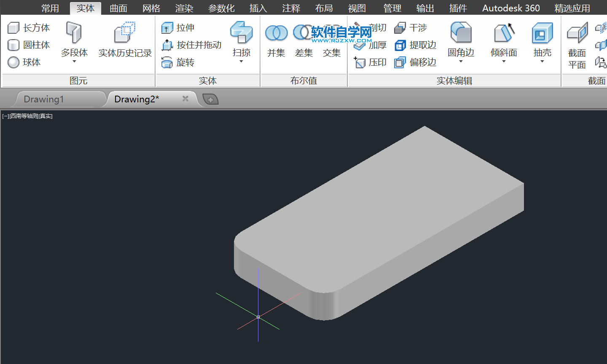
Task: Open the Autodesk 360 tab
Action: point(511,8)
